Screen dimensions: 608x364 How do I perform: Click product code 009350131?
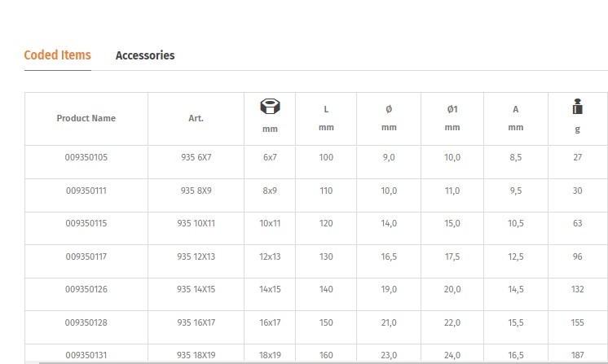click(86, 355)
